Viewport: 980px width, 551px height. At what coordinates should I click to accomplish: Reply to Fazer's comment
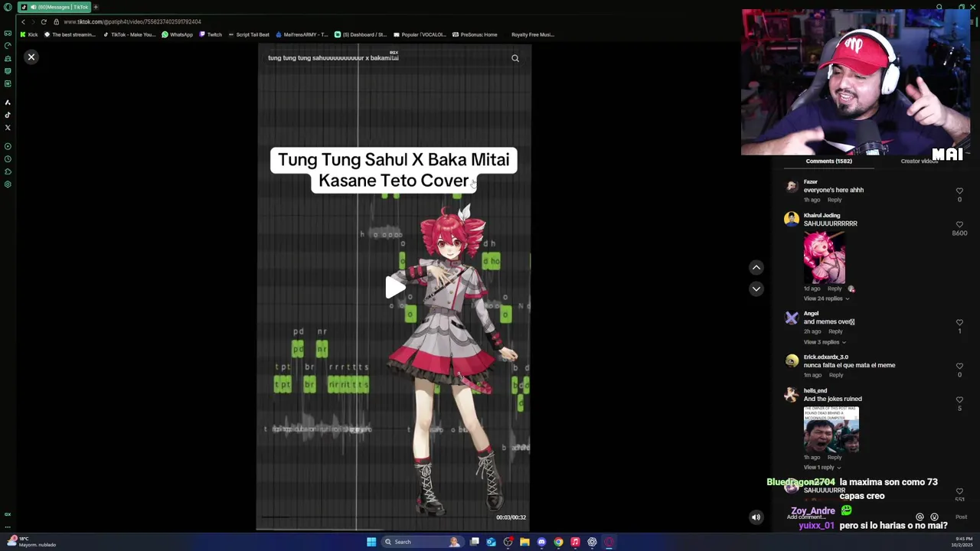coord(835,200)
